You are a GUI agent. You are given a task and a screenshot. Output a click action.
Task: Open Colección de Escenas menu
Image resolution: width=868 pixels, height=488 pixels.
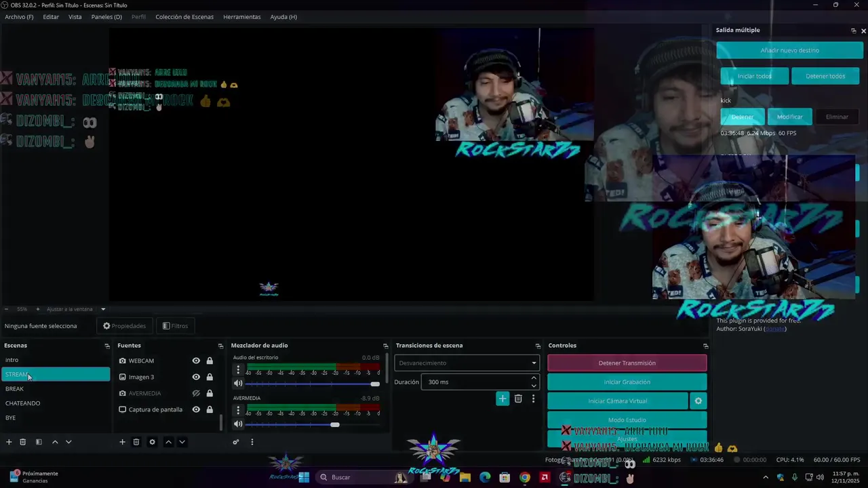click(184, 17)
